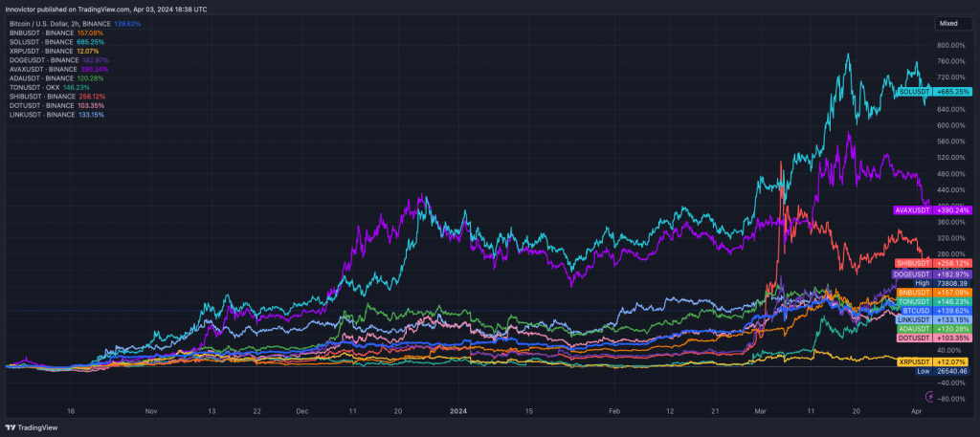Select the TONUSDT · OKX legend row
The height and width of the screenshot is (437, 980).
coord(50,87)
